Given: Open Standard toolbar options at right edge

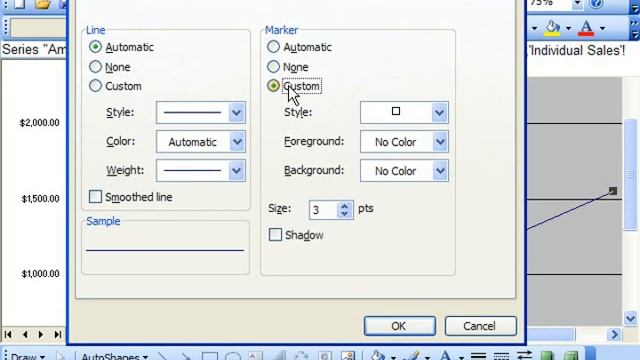Looking at the screenshot, I should [634, 6].
